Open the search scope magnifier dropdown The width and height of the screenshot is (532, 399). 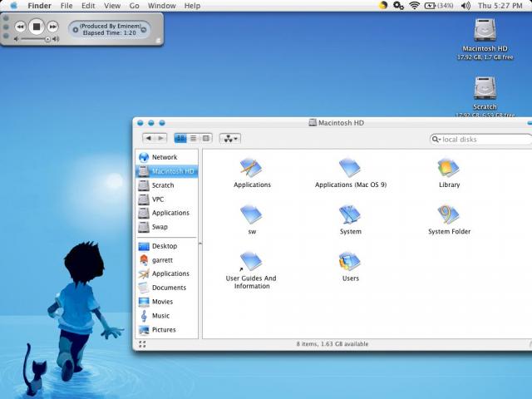[436, 140]
